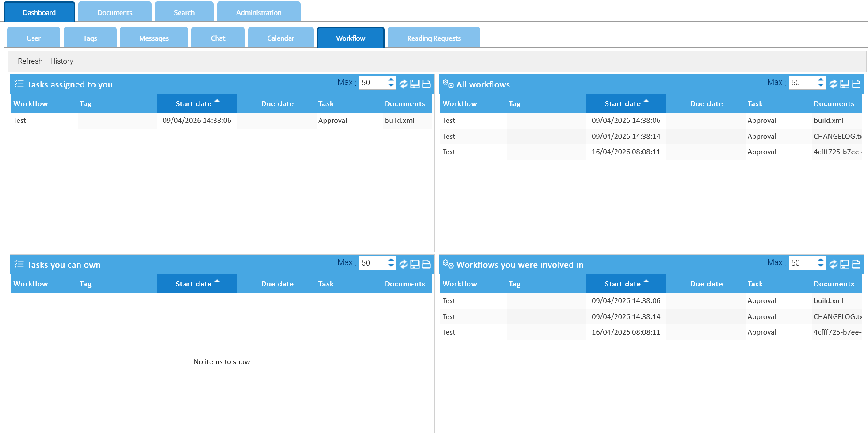Screen dimensions: 868x441
Task: Print the 'Workflows you were involved in' list
Action: pyautogui.click(x=856, y=264)
